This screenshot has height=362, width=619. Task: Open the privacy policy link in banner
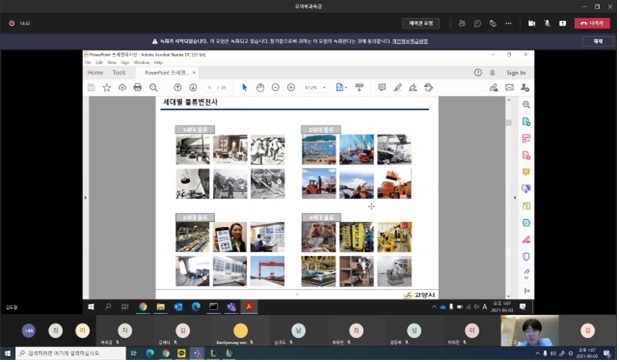coord(410,41)
